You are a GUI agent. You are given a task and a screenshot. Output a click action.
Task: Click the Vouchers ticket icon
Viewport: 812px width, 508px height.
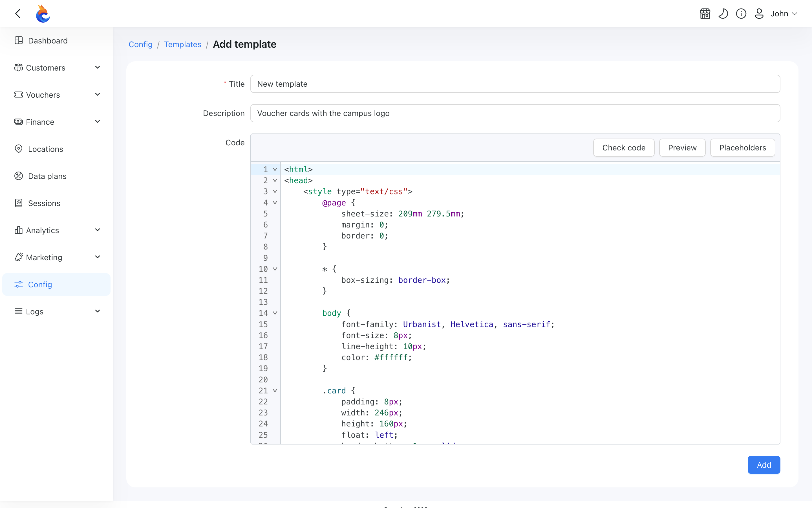click(19, 95)
